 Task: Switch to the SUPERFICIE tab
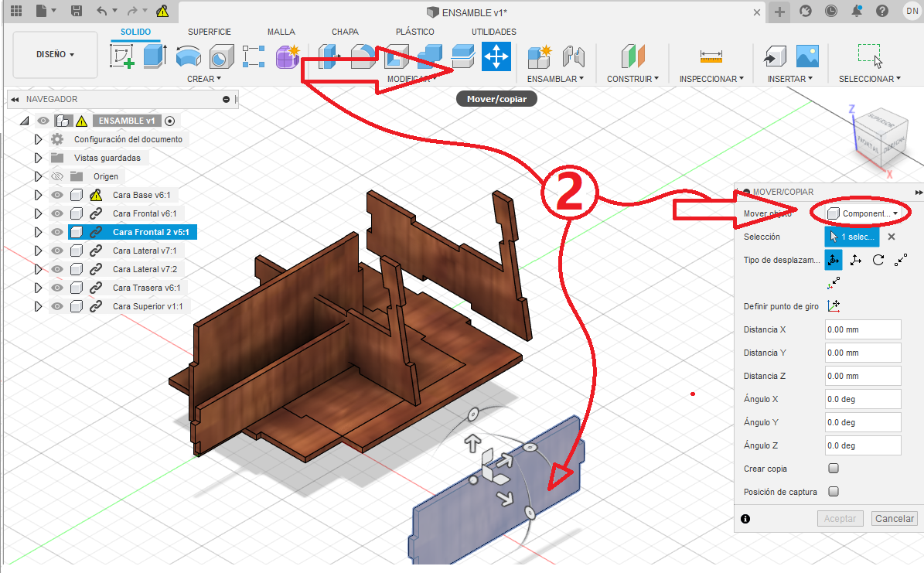click(x=210, y=32)
